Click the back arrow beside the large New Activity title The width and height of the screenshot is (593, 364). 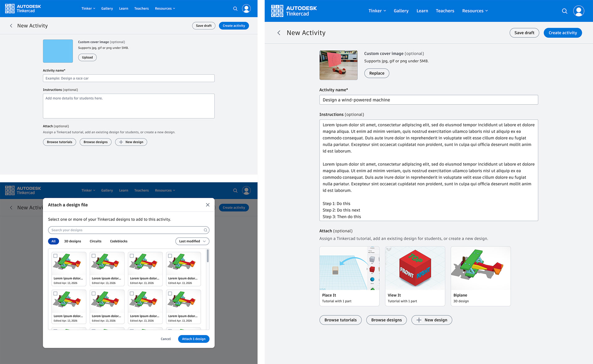279,33
